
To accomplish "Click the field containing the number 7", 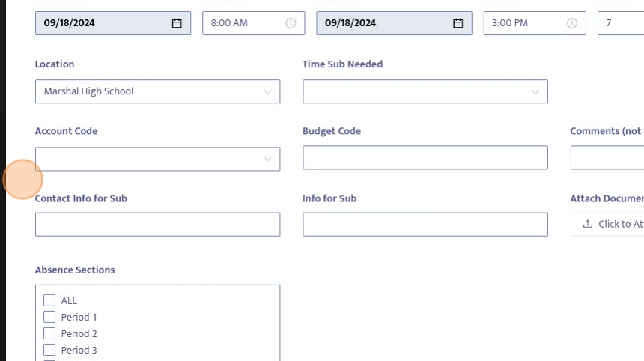I will [x=620, y=23].
